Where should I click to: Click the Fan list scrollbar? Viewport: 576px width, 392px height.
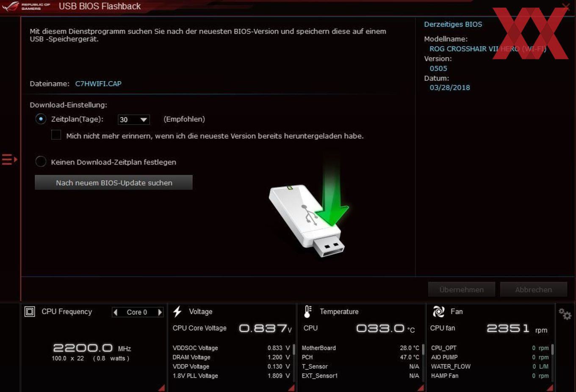tap(552, 350)
